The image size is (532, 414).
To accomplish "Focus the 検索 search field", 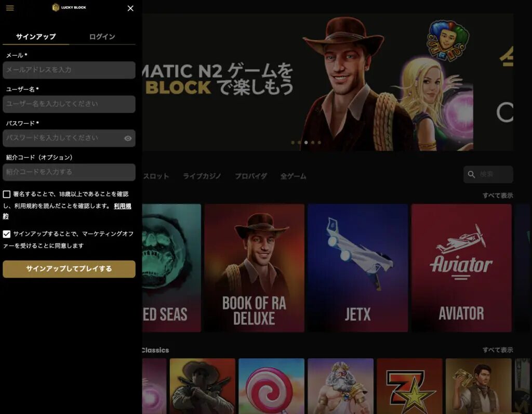I will pos(488,174).
